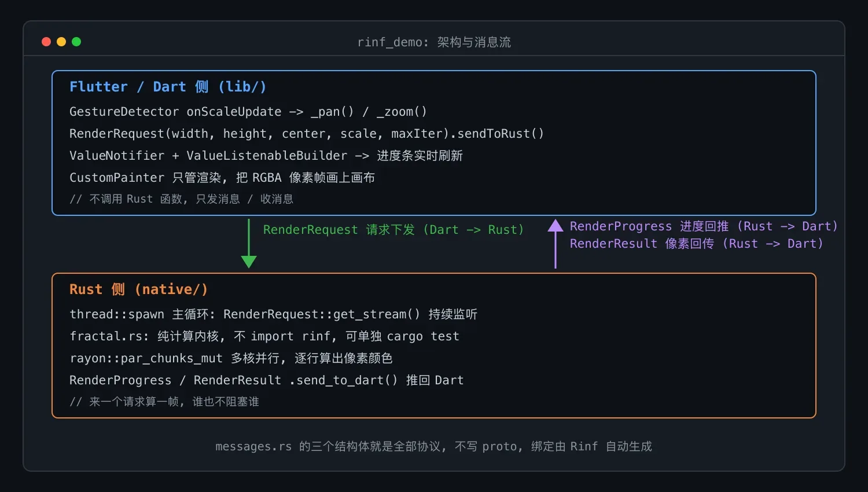Click the green label "RenderRequest 请求下发"
The image size is (868, 492).
pyautogui.click(x=393, y=230)
